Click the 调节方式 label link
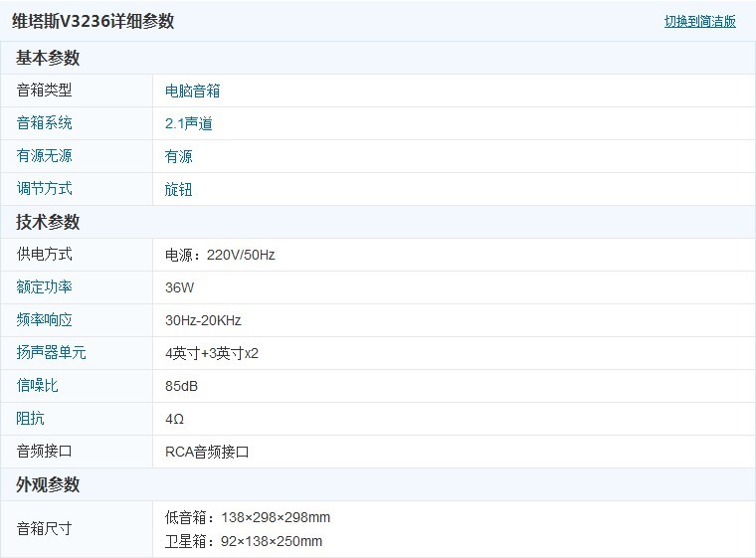This screenshot has width=756, height=558. point(44,189)
